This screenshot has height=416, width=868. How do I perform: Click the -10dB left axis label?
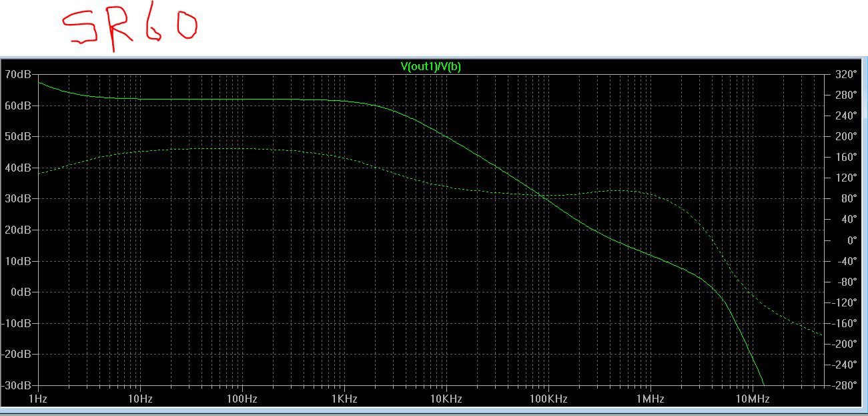17,323
